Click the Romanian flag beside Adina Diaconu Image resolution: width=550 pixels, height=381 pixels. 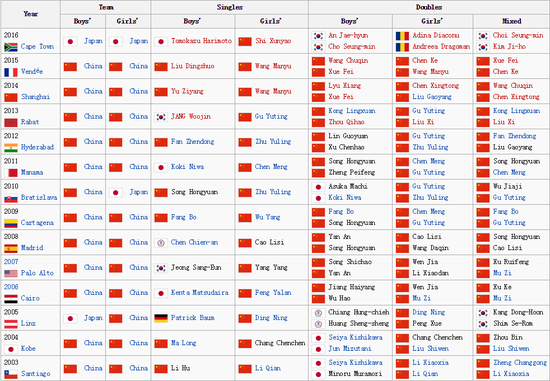(402, 36)
